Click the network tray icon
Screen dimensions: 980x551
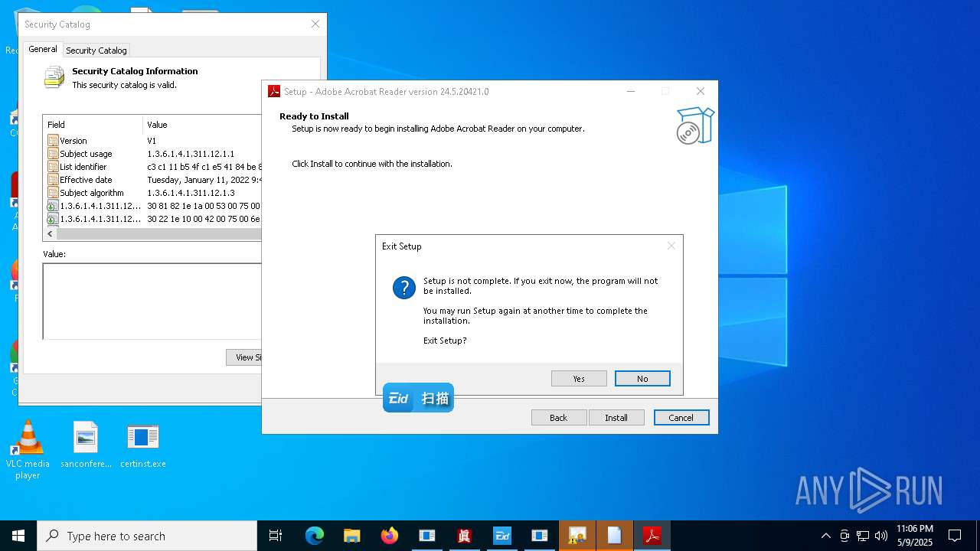[x=863, y=536]
